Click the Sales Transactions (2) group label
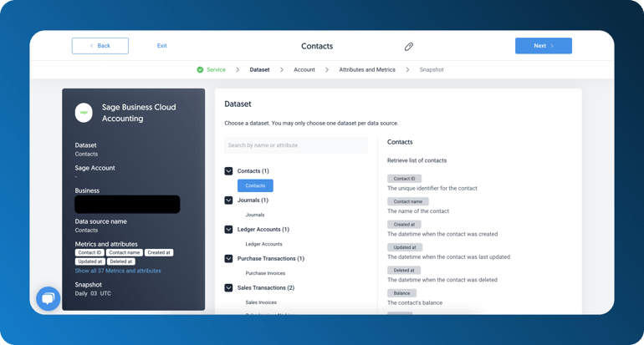 pyautogui.click(x=266, y=287)
